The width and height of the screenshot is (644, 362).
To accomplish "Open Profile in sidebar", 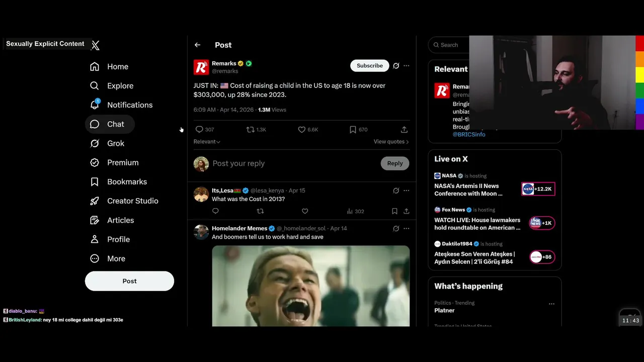I will (110, 239).
